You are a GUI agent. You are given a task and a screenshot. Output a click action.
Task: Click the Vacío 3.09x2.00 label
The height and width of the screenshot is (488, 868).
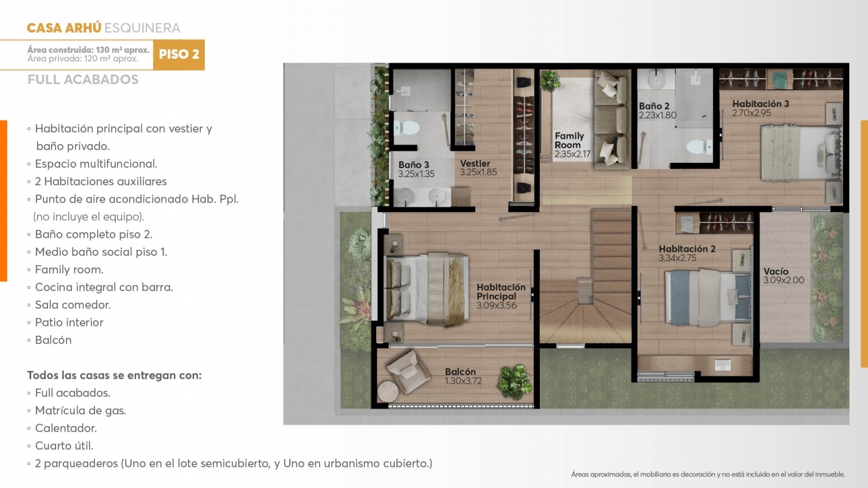tap(784, 276)
